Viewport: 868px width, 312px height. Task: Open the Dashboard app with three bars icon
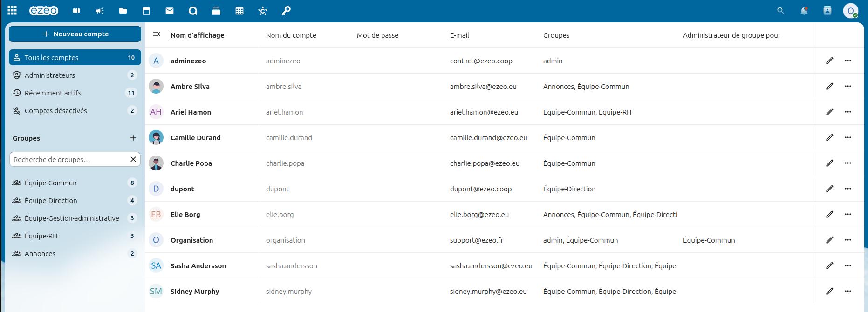[x=76, y=11]
